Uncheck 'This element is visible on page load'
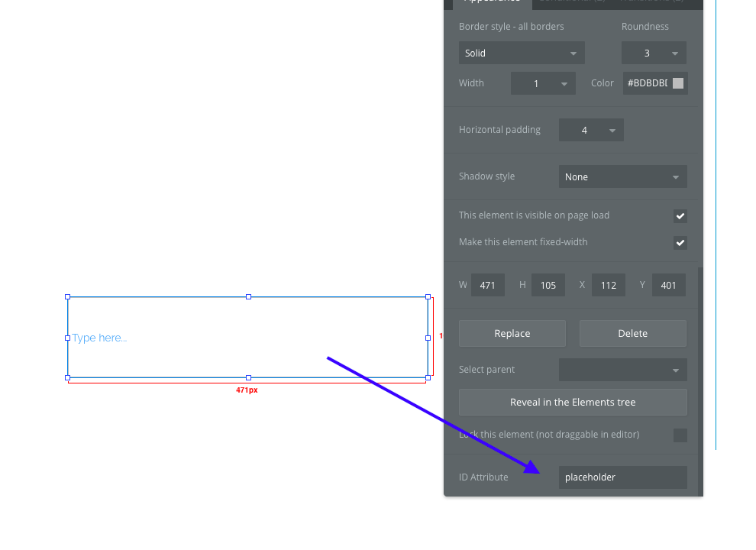 680,215
